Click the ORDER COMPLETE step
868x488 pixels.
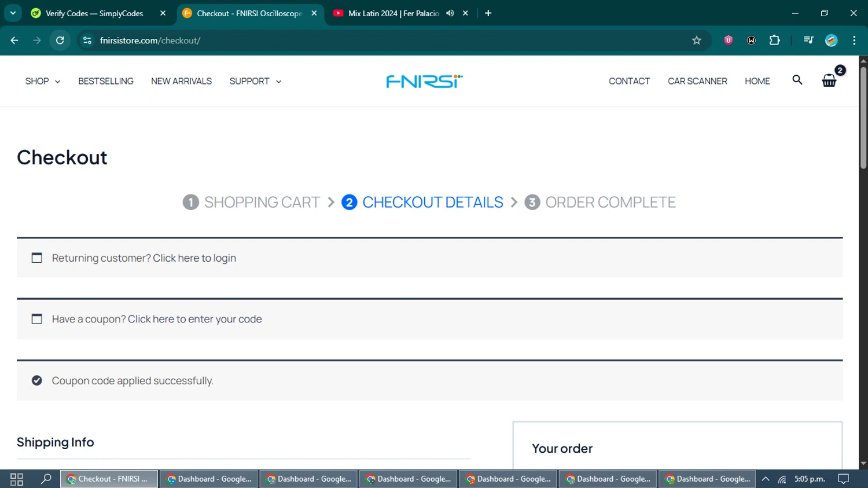point(610,202)
